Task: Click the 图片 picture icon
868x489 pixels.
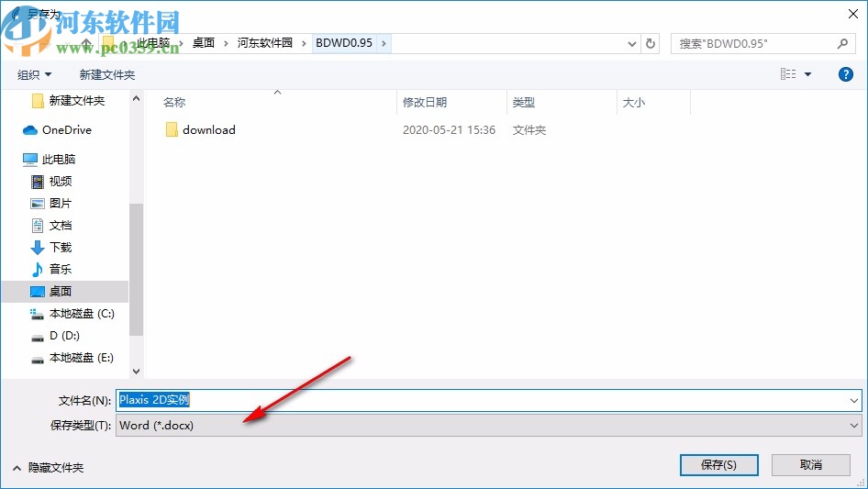Action: tap(37, 204)
